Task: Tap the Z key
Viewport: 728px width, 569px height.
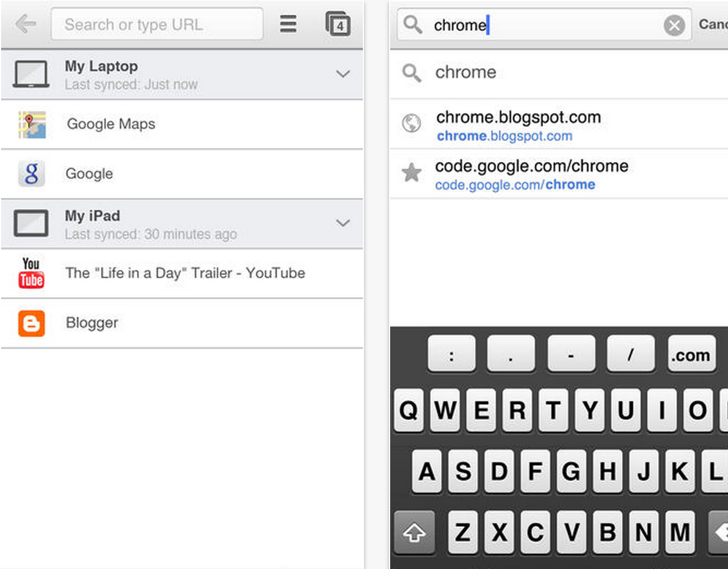Action: (463, 532)
